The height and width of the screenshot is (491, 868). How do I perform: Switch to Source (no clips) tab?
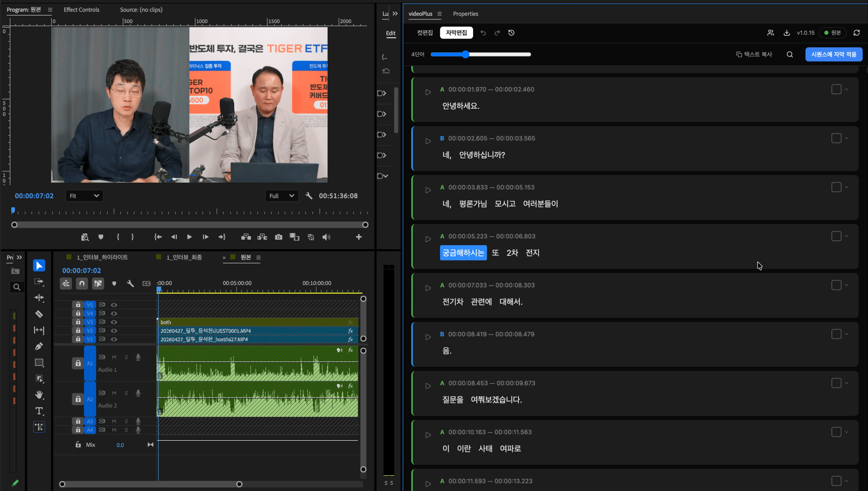(141, 10)
